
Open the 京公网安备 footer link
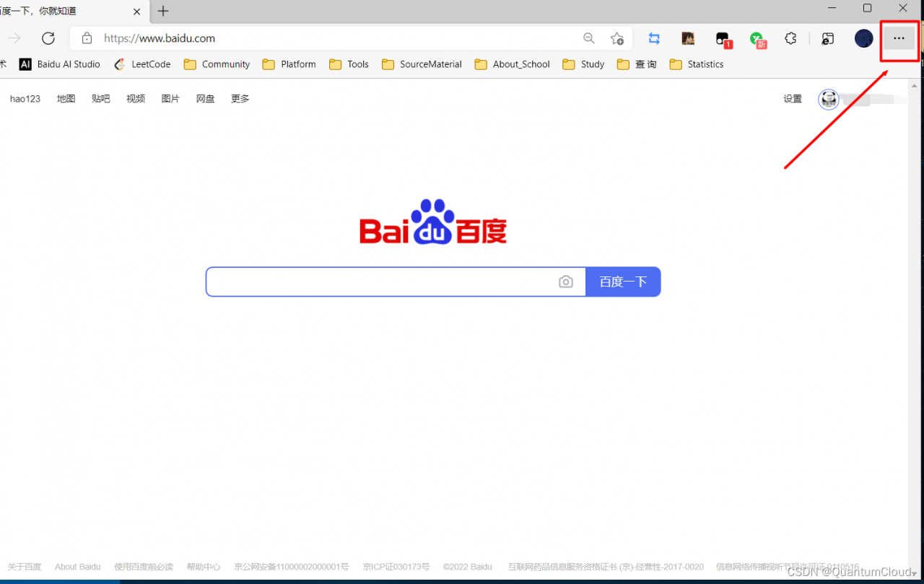pos(292,567)
